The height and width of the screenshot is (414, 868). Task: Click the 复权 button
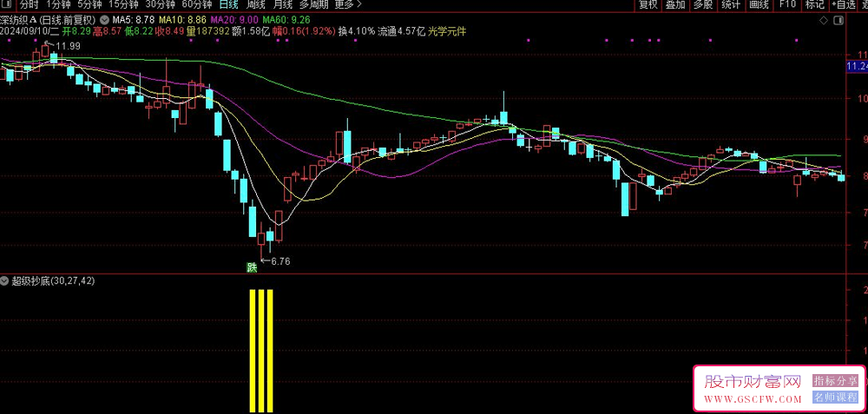(648, 5)
